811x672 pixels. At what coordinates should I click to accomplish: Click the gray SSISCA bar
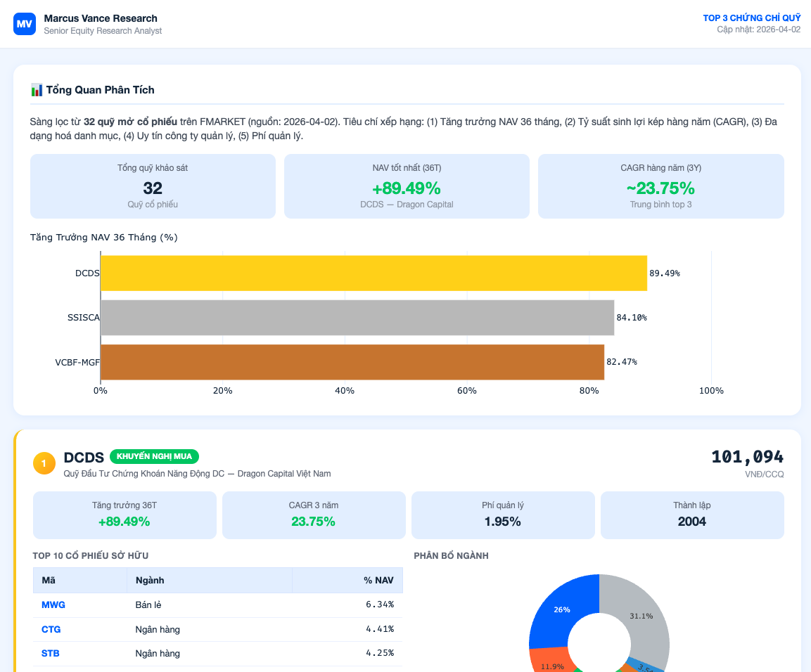[357, 318]
